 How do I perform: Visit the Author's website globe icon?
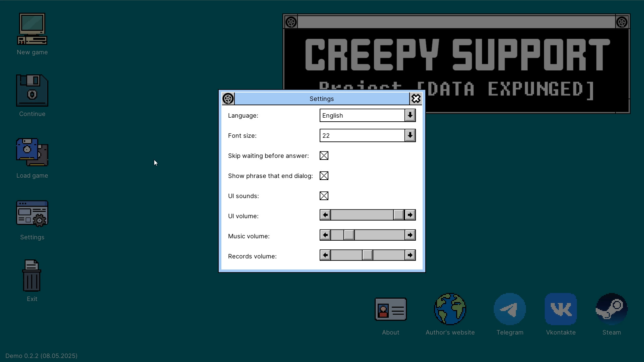click(x=450, y=309)
